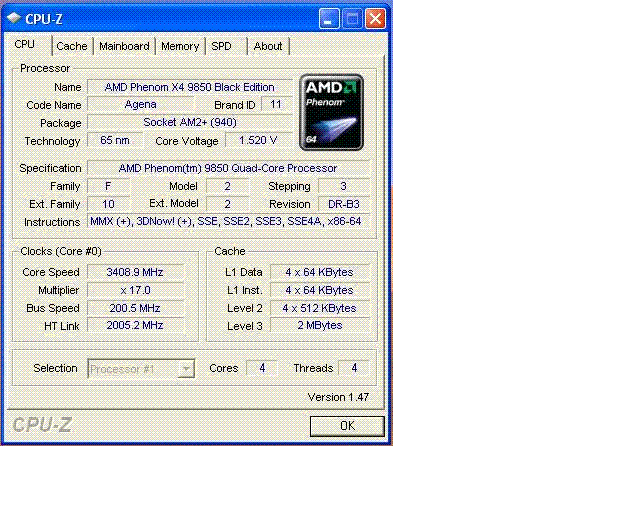Click the Level 3 cache value
This screenshot has width=640, height=512.
(319, 326)
